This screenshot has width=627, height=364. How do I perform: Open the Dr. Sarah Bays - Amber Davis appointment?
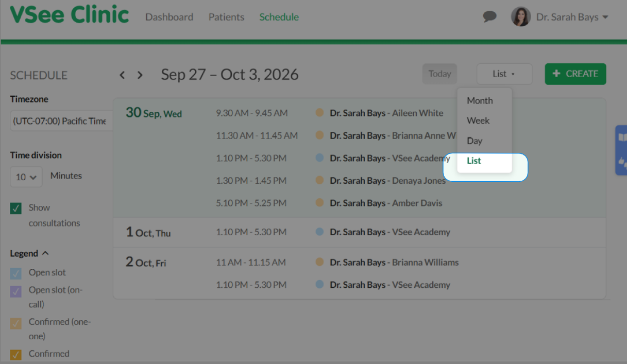pyautogui.click(x=386, y=203)
